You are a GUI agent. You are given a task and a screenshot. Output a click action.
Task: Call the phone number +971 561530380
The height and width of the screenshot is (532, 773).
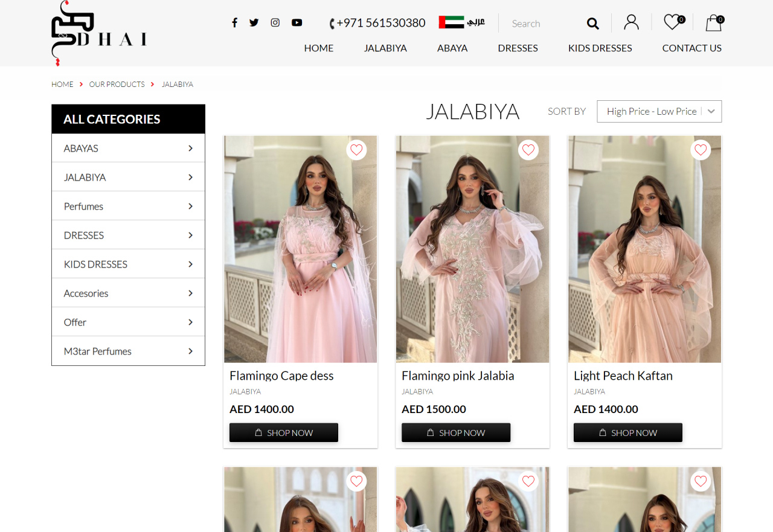[x=377, y=23]
